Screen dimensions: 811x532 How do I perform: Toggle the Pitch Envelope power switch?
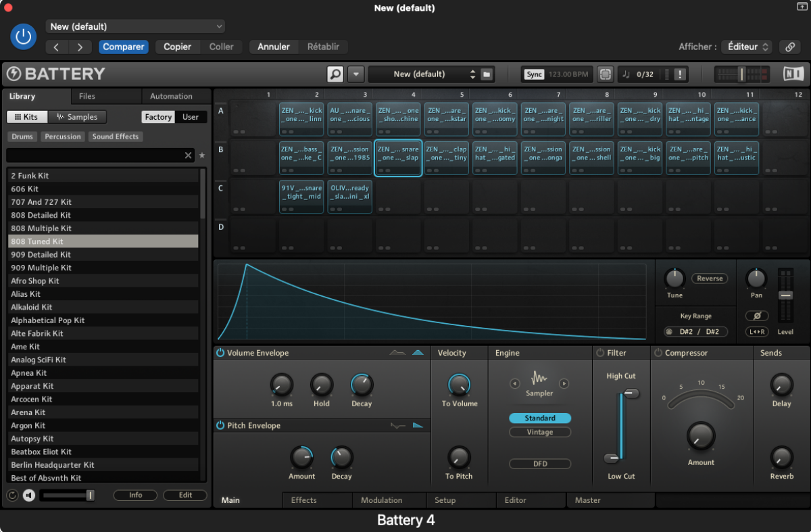220,425
